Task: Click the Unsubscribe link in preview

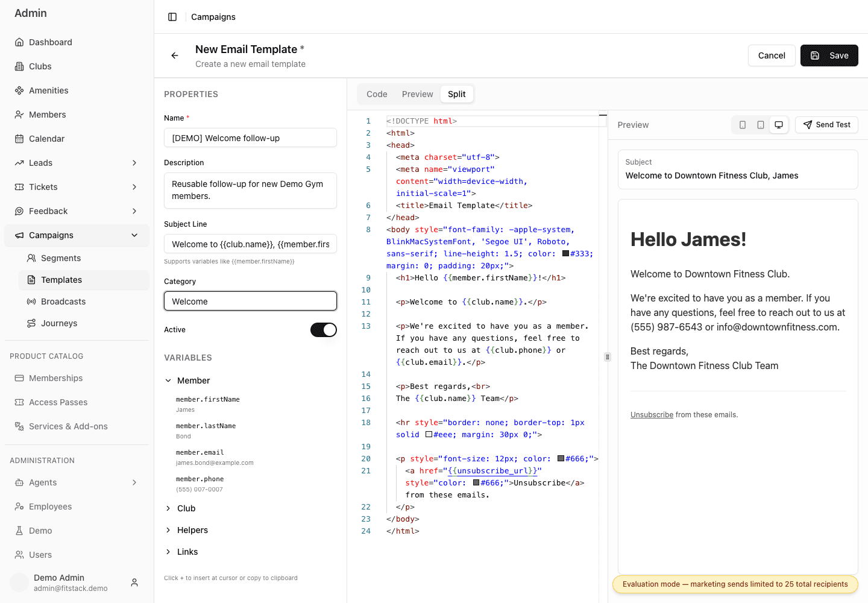Action: (x=652, y=415)
